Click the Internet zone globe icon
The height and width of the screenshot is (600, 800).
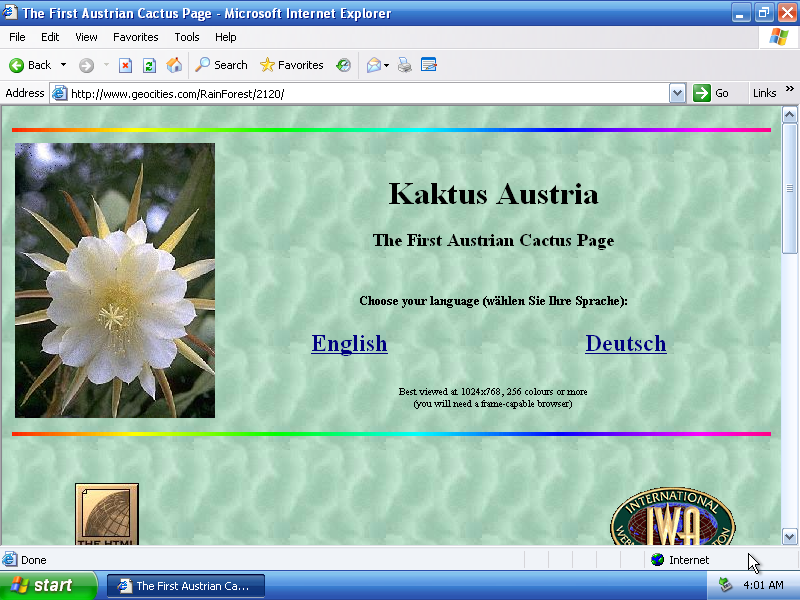(658, 560)
